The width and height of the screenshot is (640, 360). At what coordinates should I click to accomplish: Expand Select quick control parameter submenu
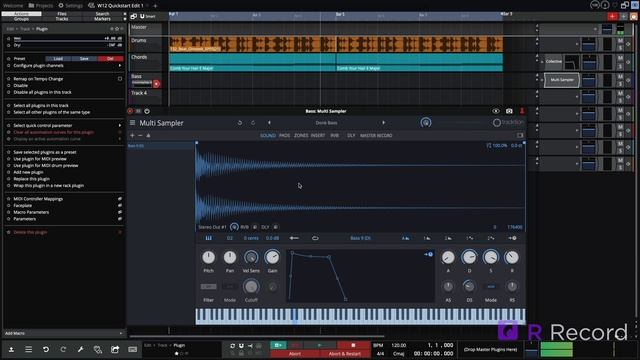[65, 125]
